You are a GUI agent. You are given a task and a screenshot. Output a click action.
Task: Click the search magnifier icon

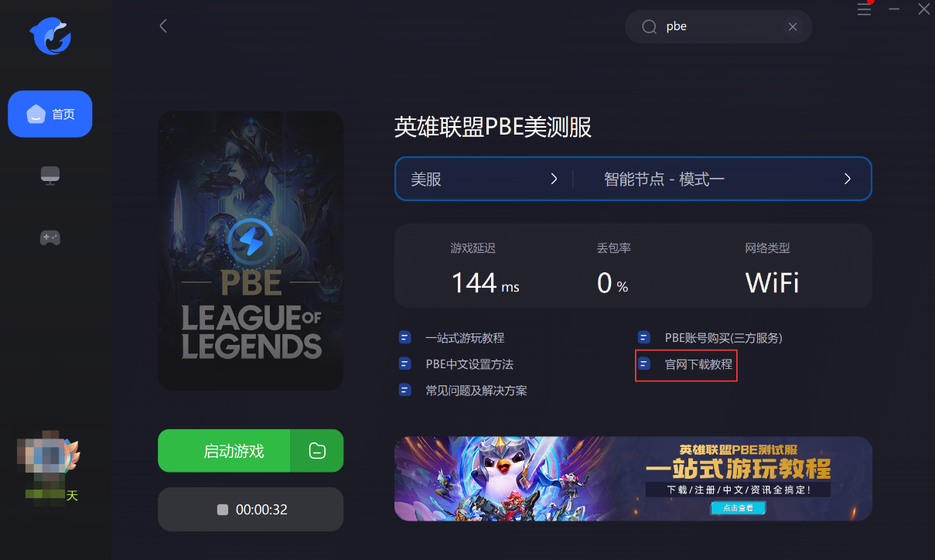click(x=650, y=27)
